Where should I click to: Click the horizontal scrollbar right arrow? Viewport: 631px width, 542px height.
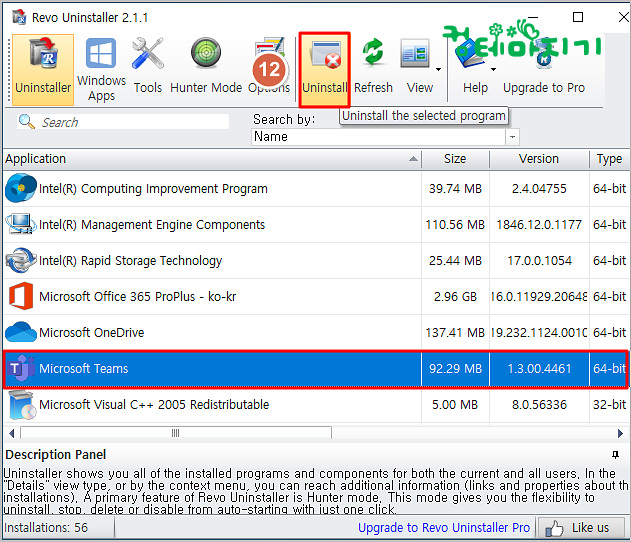[x=621, y=433]
